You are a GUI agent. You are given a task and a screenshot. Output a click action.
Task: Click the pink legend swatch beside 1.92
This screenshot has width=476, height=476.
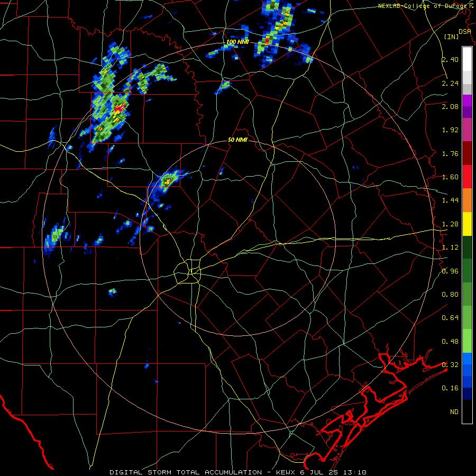[467, 130]
